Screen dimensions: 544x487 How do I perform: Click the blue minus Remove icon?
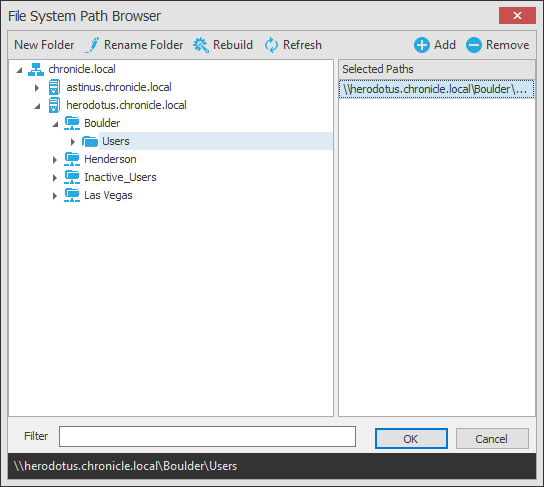pyautogui.click(x=474, y=45)
